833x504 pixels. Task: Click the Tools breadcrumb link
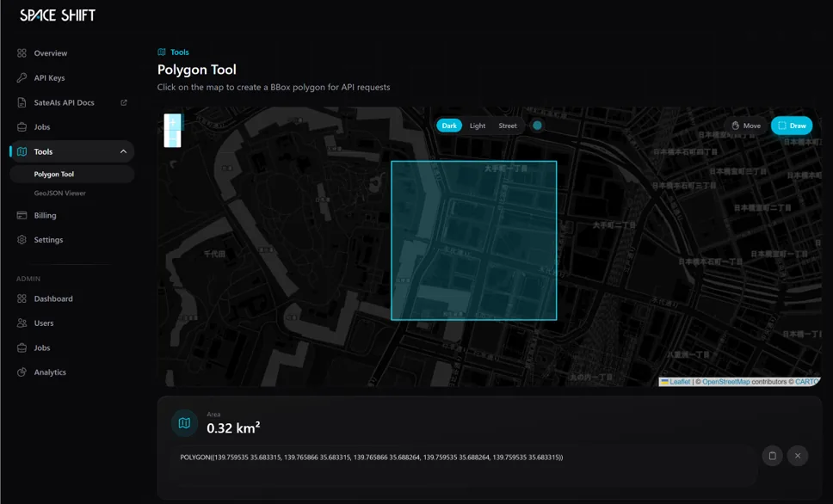(180, 52)
